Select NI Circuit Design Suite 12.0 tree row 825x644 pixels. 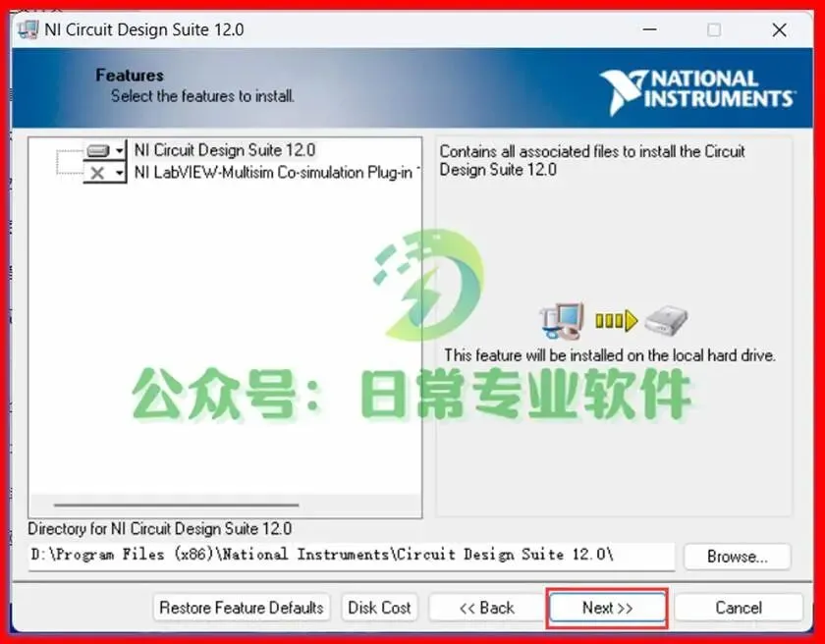225,150
